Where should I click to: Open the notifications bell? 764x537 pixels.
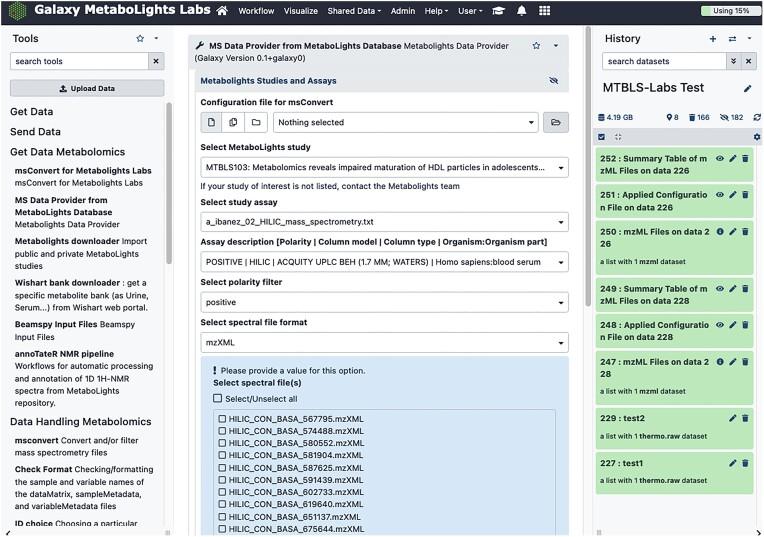pyautogui.click(x=521, y=11)
